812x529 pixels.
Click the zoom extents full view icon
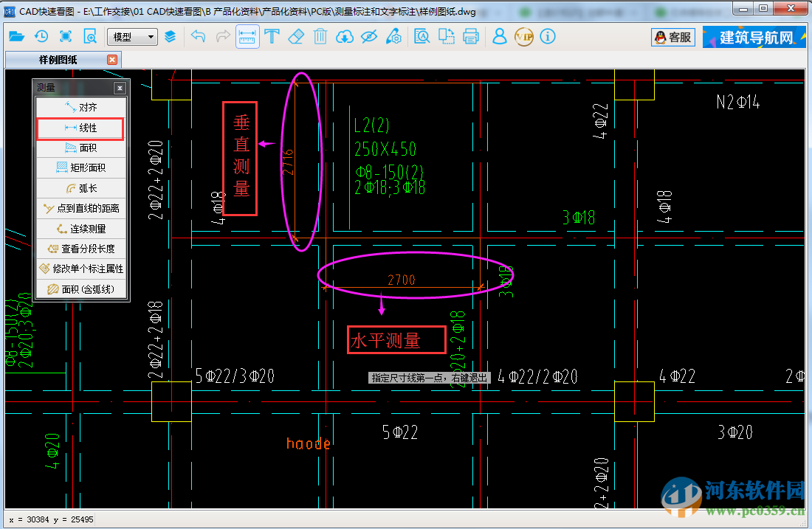tap(66, 36)
